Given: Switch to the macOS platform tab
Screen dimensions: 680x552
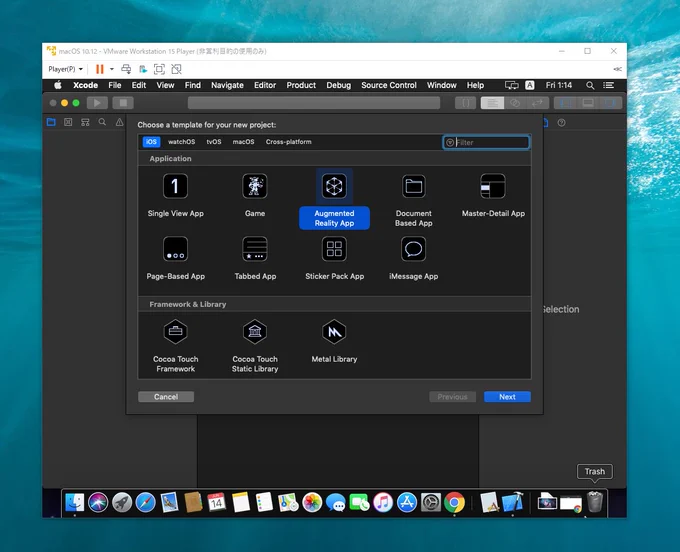Looking at the screenshot, I should [x=243, y=142].
